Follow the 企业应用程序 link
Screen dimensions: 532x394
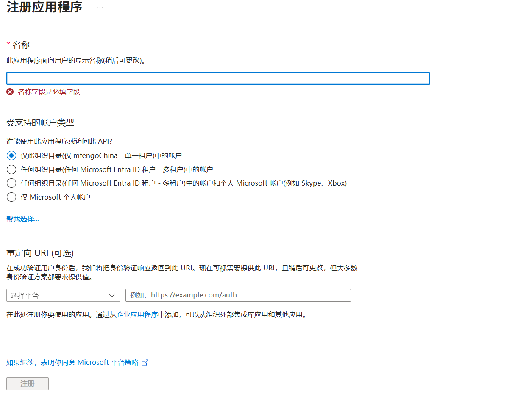(137, 315)
